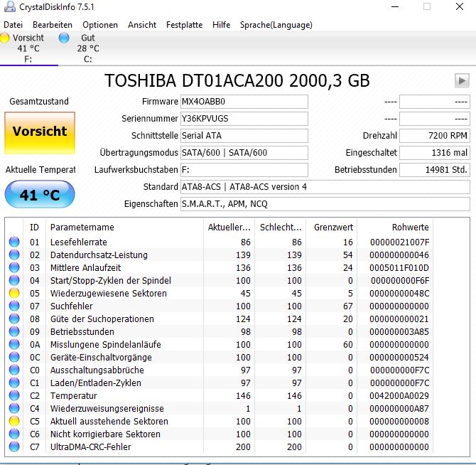Click status icon of Temperatur row C2
The width and height of the screenshot is (476, 465).
coord(14,395)
